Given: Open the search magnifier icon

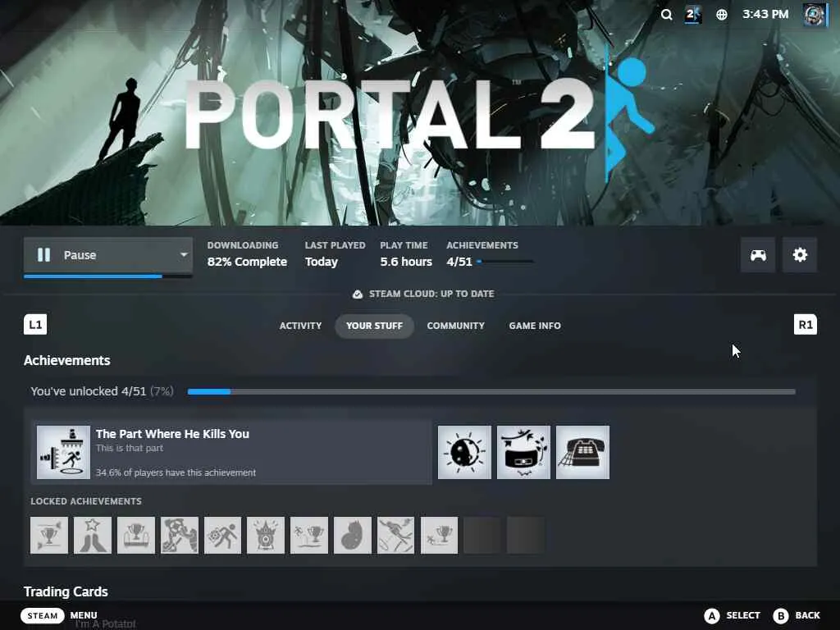Looking at the screenshot, I should point(666,15).
